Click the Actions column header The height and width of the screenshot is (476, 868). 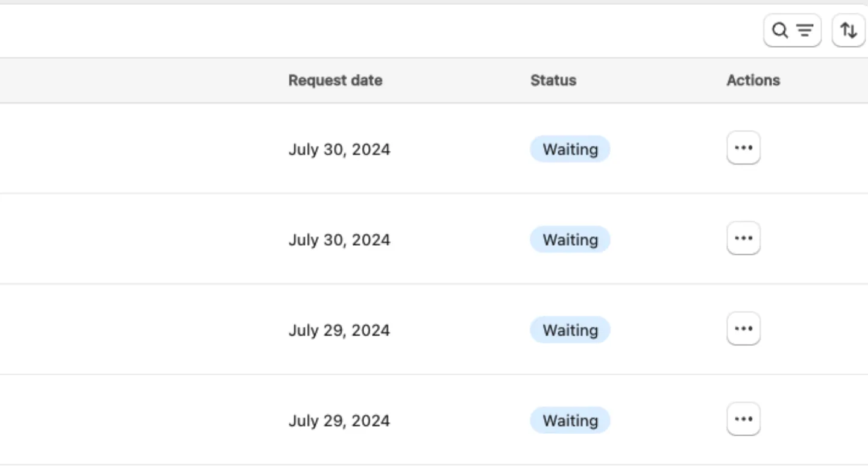point(753,80)
